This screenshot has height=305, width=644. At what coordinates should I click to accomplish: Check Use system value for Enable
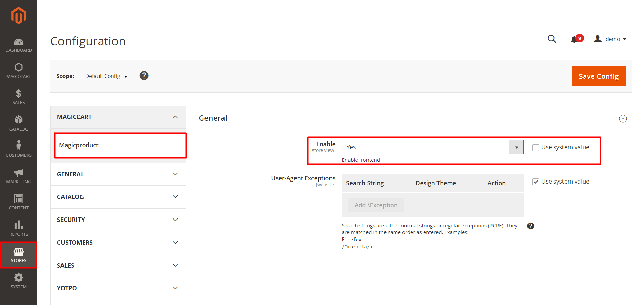point(536,148)
